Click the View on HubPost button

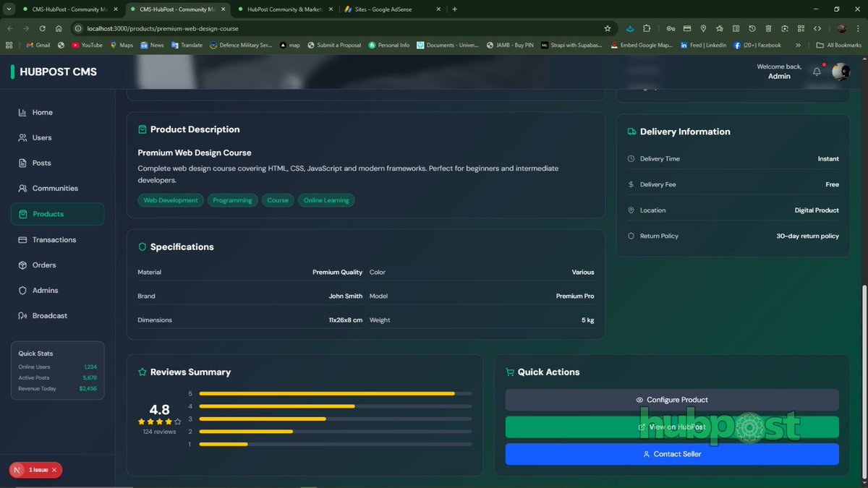click(x=672, y=427)
